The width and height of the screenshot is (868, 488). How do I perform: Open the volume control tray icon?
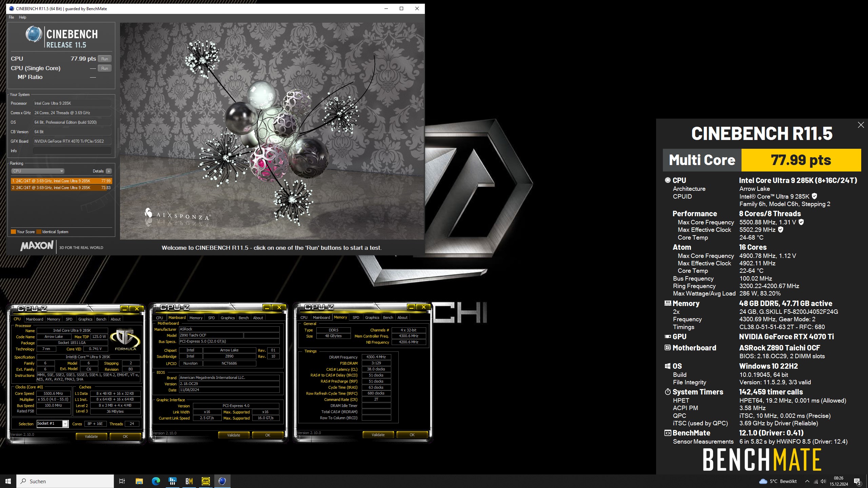pyautogui.click(x=823, y=482)
